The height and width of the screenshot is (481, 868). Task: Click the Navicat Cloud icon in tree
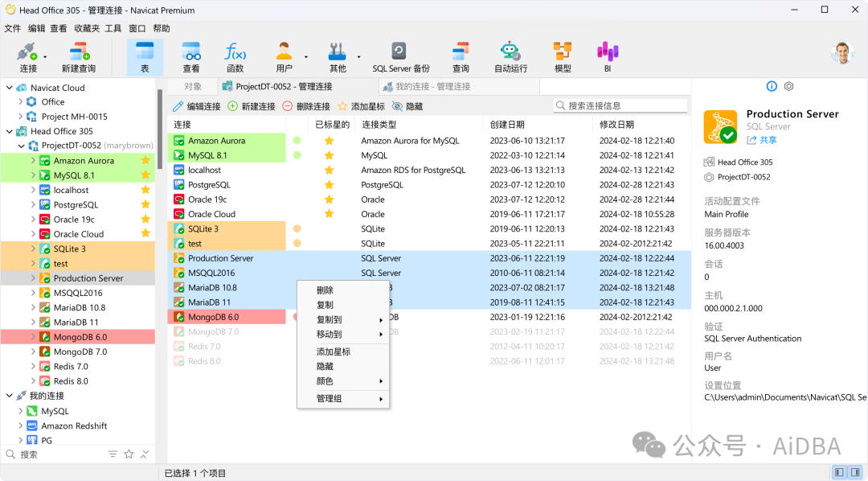[22, 88]
